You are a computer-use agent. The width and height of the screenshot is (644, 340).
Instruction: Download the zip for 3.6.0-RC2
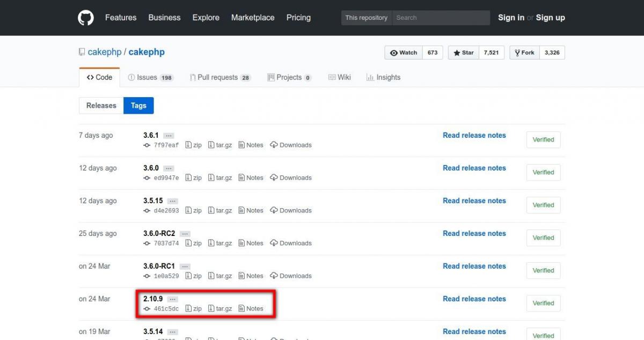point(194,243)
